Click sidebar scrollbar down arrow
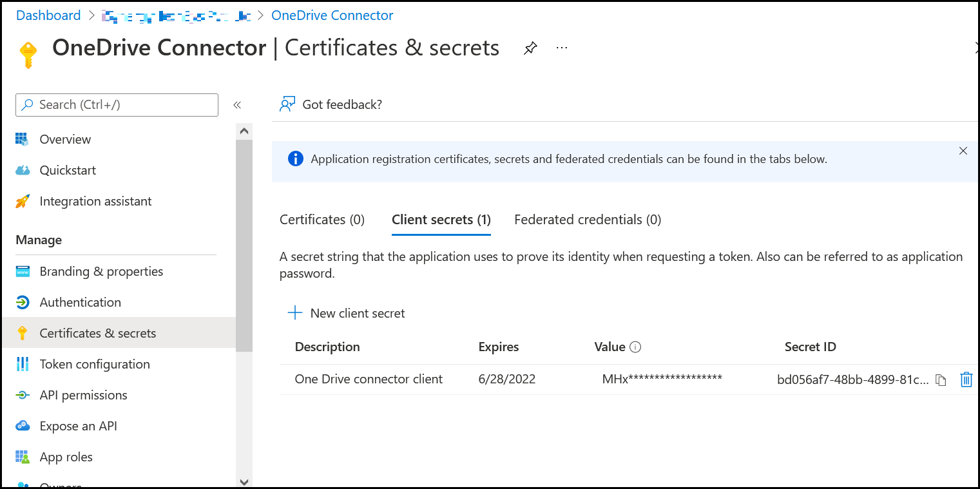 click(x=244, y=482)
